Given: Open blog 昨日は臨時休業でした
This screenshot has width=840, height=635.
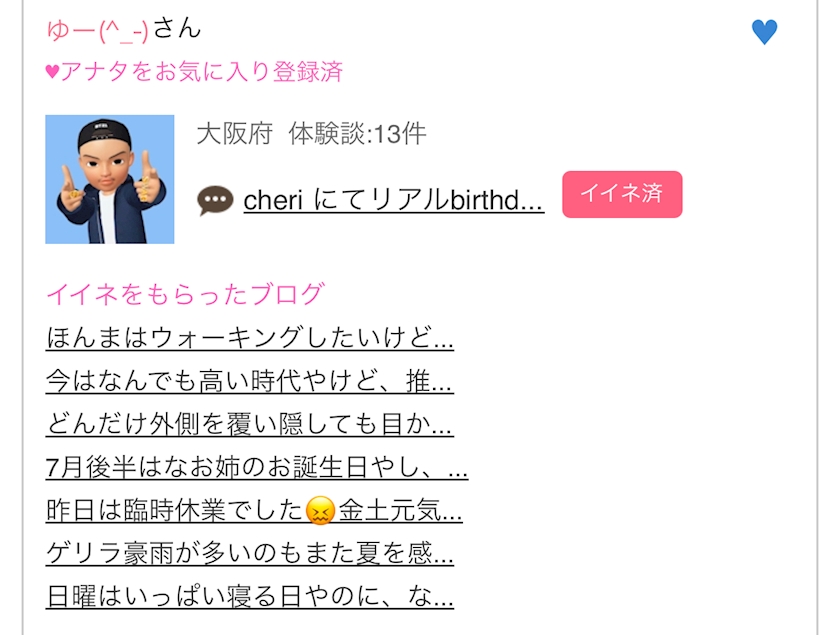Looking at the screenshot, I should tap(254, 510).
